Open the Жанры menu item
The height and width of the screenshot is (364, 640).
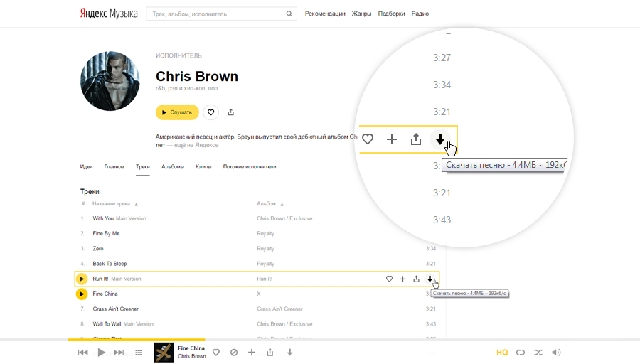[x=361, y=14]
